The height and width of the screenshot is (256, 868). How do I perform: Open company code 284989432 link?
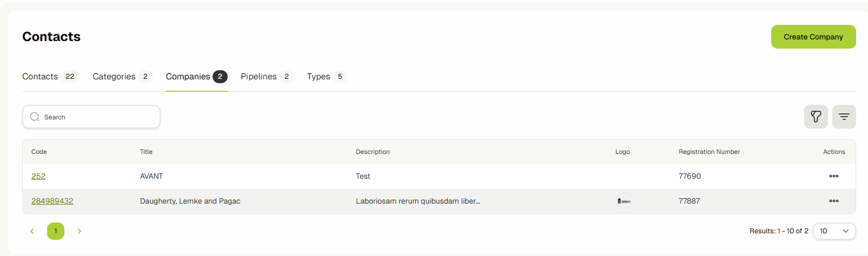tap(52, 201)
